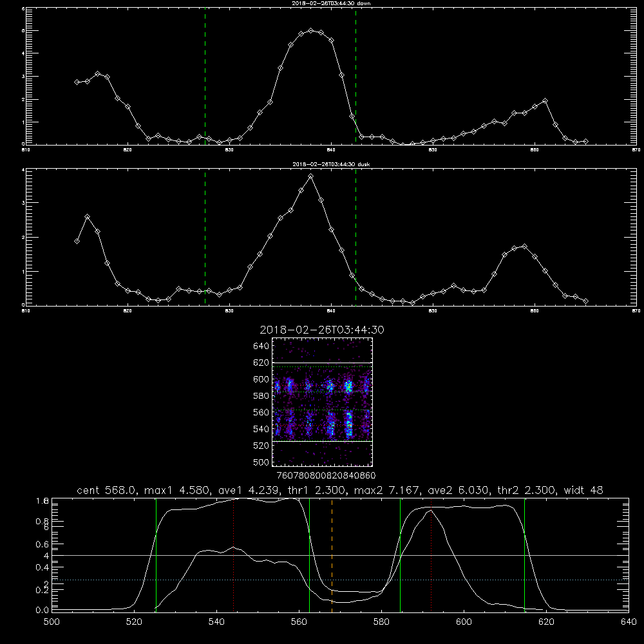Click the 'cent 568.0' value in the stats line

coord(106,490)
